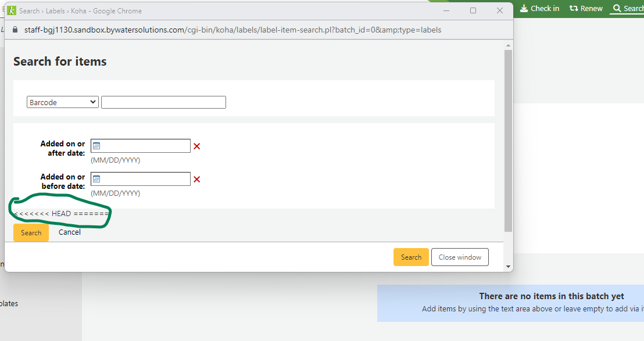Click the popup scrollbar up arrow
Image resolution: width=644 pixels, height=341 pixels.
click(x=508, y=45)
